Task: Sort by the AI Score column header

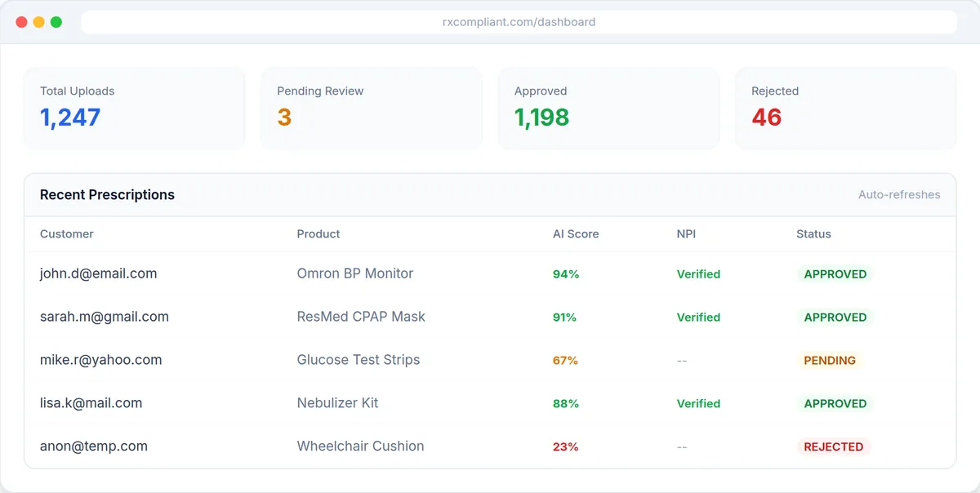Action: [576, 234]
